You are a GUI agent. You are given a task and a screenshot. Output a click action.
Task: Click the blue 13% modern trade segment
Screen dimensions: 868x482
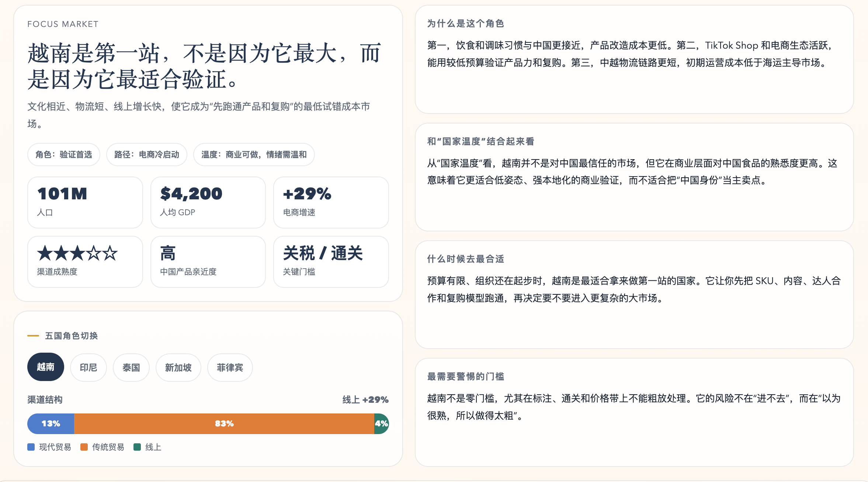point(51,423)
